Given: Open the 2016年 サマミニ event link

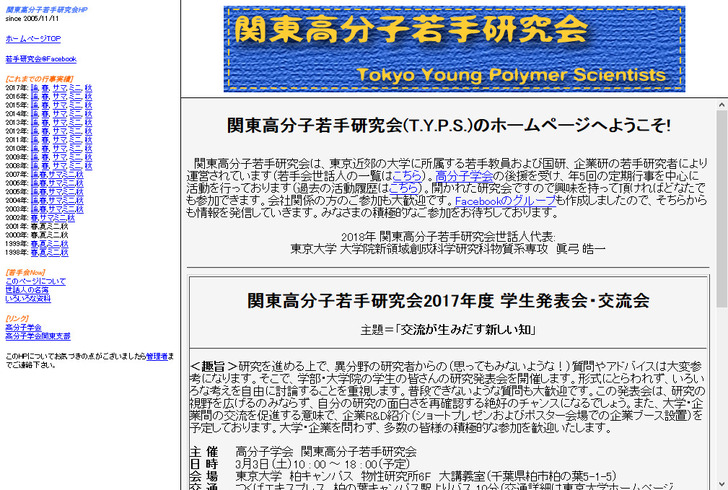Looking at the screenshot, I should click(67, 96).
